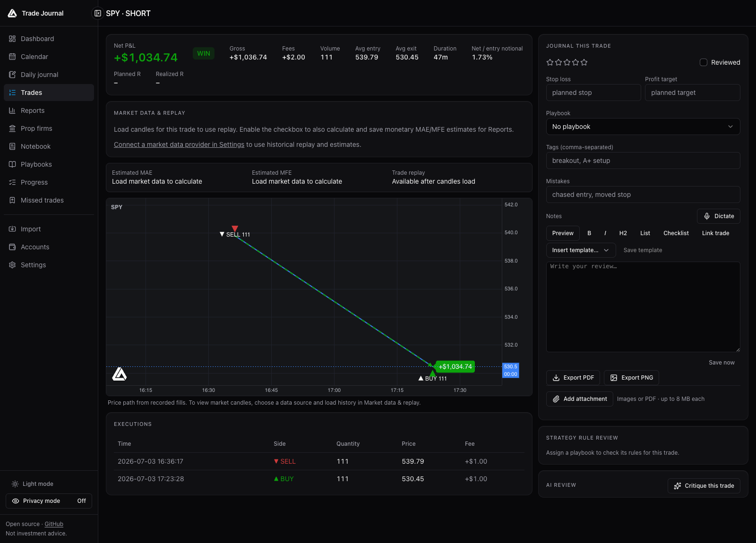
Task: Switch to Light mode
Action: (x=32, y=484)
